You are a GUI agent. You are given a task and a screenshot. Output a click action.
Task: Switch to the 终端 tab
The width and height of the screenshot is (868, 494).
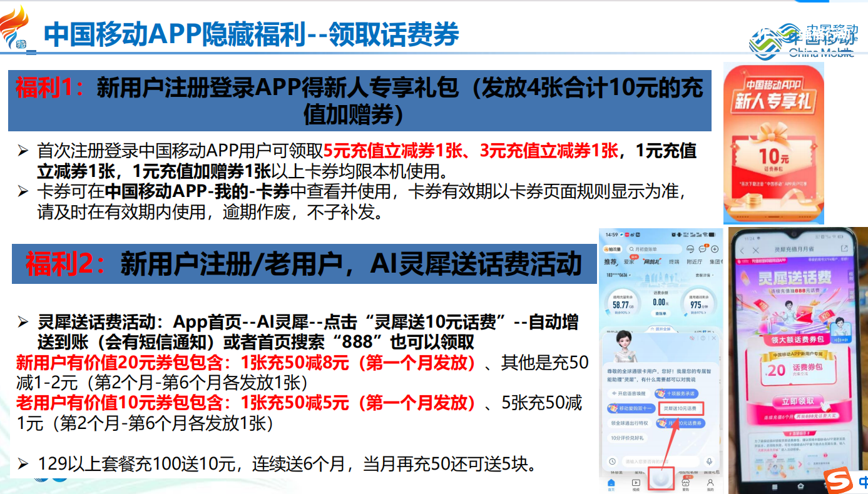click(x=673, y=262)
